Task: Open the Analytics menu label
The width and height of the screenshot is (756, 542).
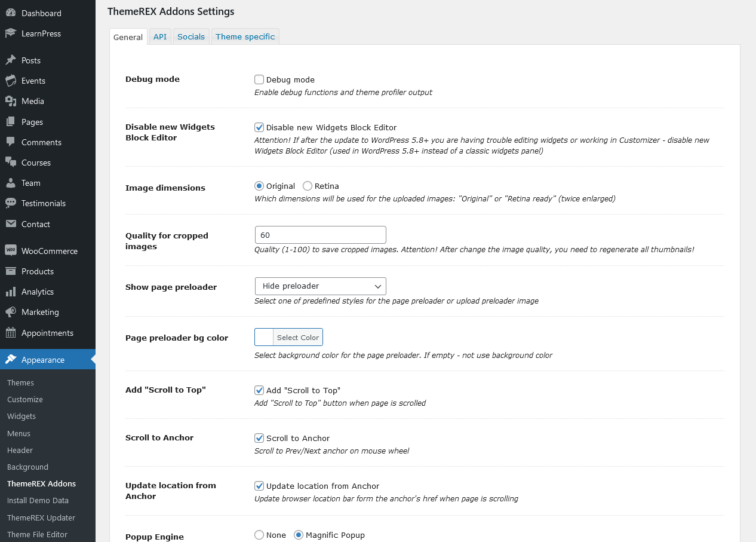Action: (x=38, y=292)
